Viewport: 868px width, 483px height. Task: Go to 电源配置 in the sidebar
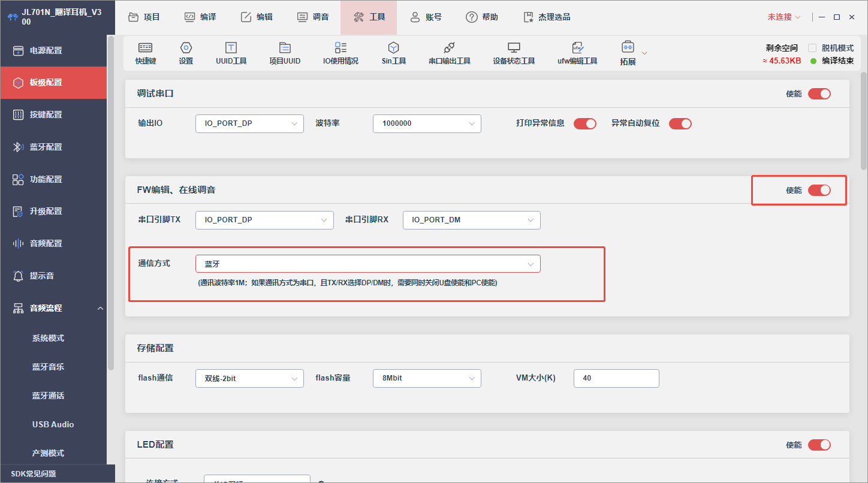(x=53, y=50)
